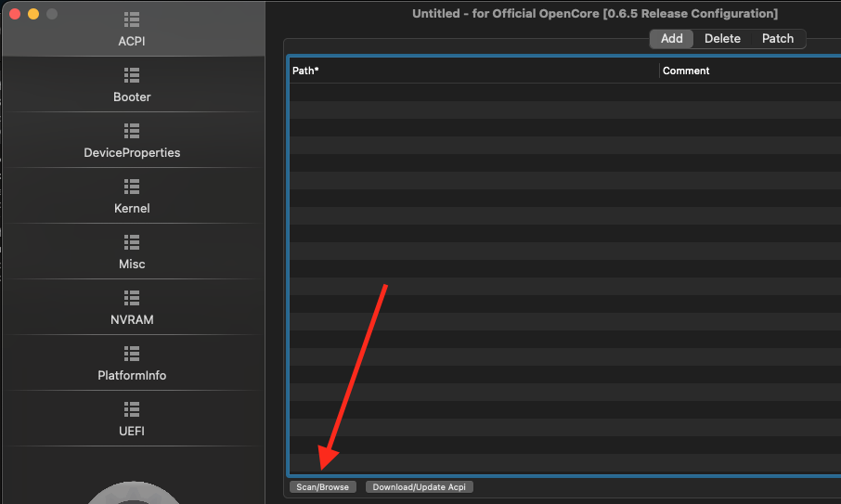Minimize window with yellow button

pos(33,14)
